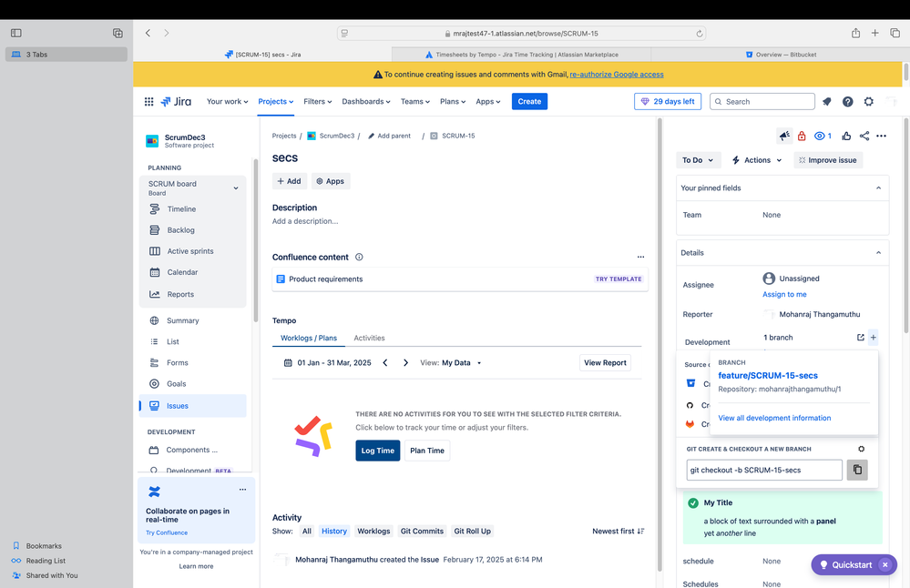Screen dimensions: 910x588
Task: Switch to Timesheets by Tempo browser tab
Action: point(521,55)
